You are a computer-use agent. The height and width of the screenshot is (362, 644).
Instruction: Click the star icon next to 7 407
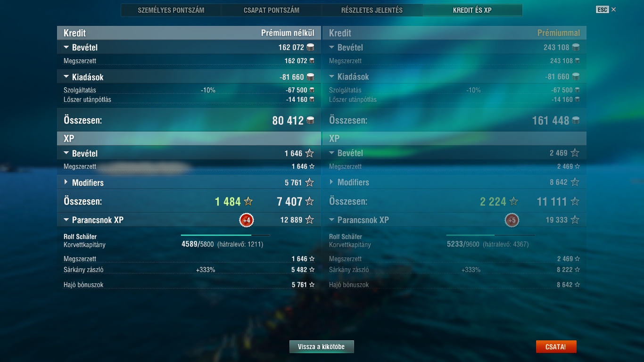(x=310, y=202)
